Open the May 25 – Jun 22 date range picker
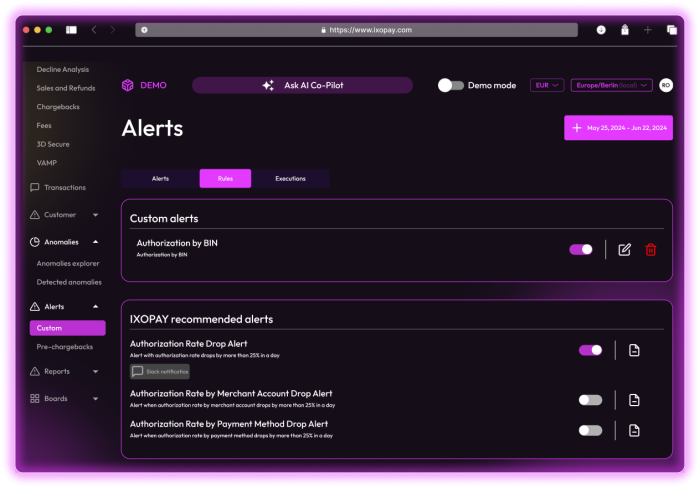The height and width of the screenshot is (488, 700). [617, 128]
